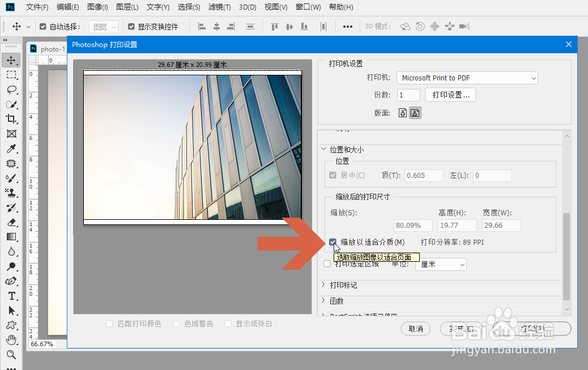Viewport: 588px width, 370px height.
Task: Open the 图像(I) menu
Action: [97, 7]
